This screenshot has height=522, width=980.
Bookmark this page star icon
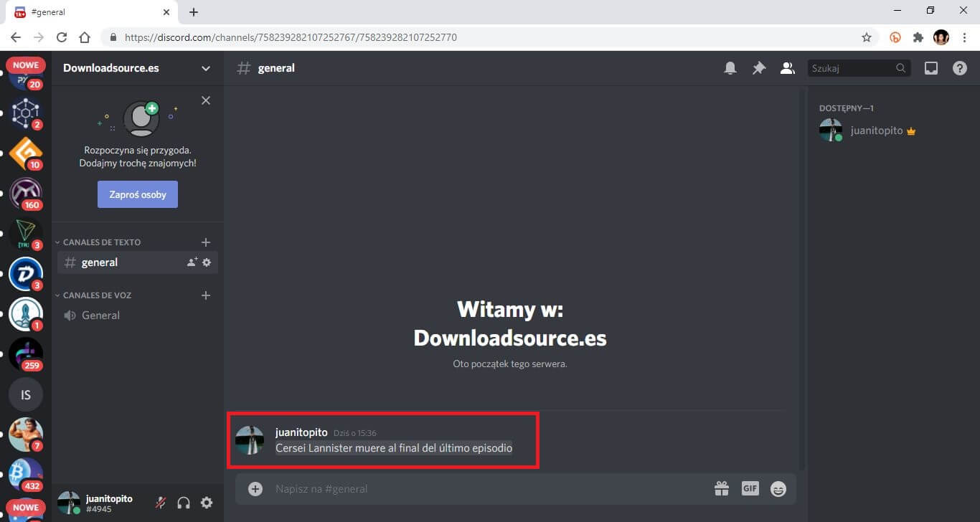[x=867, y=37]
